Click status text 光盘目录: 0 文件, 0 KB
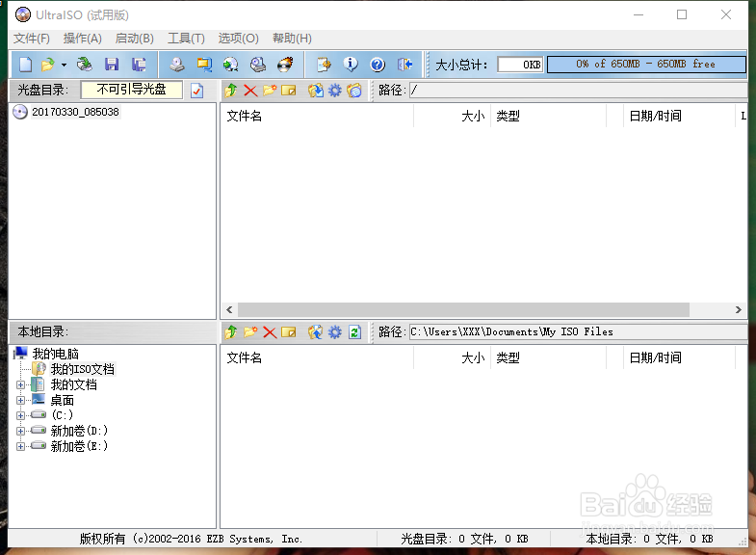The height and width of the screenshot is (555, 756). [x=464, y=539]
